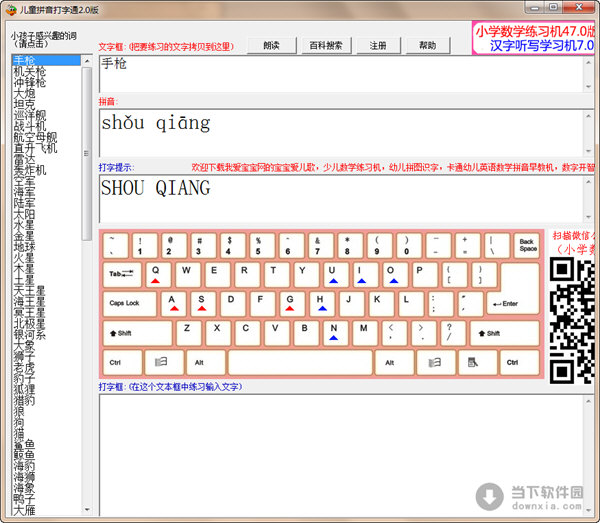Click the word list scroll-down arrow
The height and width of the screenshot is (523, 600).
87,510
